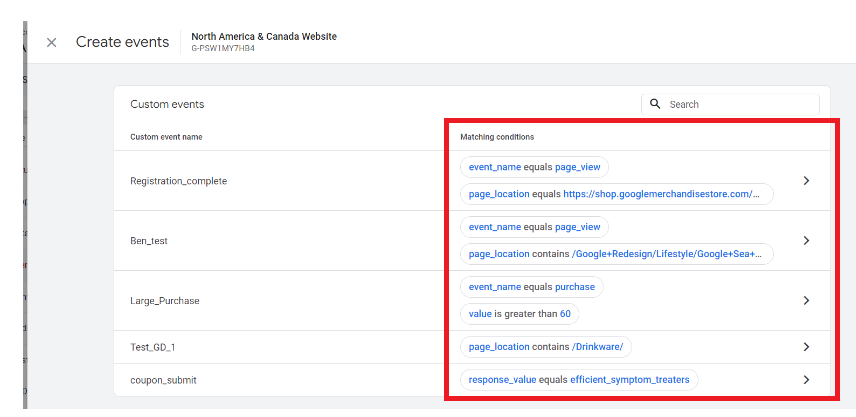Screen dimensions: 856x417
Task: Open the Registration_complete row chevron
Action: (806, 181)
